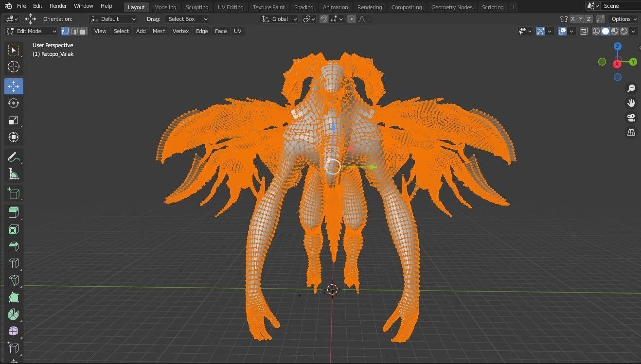Screen dimensions: 641x364
Task: Select the Annotate pencil tool
Action: click(14, 157)
